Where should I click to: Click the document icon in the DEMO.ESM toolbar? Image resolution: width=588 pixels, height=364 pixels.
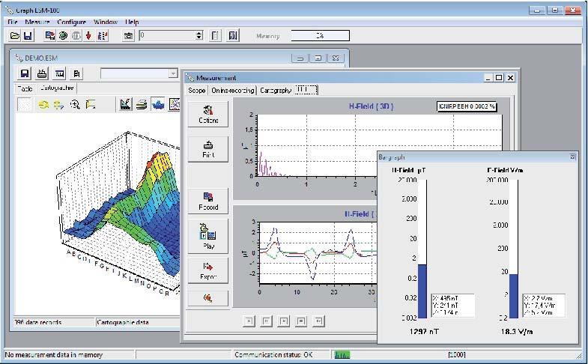click(76, 73)
